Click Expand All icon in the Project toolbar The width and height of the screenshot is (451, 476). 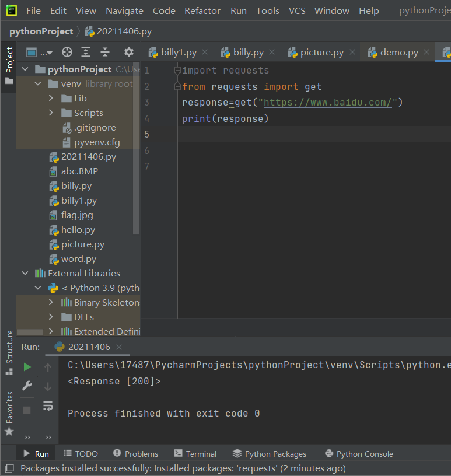coord(86,52)
